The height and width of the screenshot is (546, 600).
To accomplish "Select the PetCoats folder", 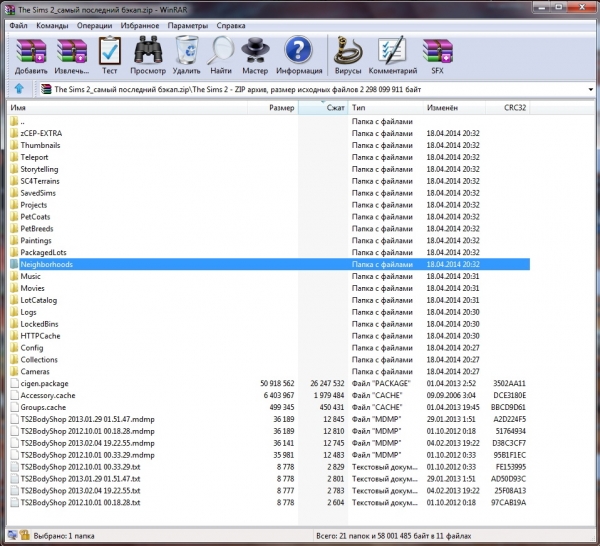I will tap(35, 217).
